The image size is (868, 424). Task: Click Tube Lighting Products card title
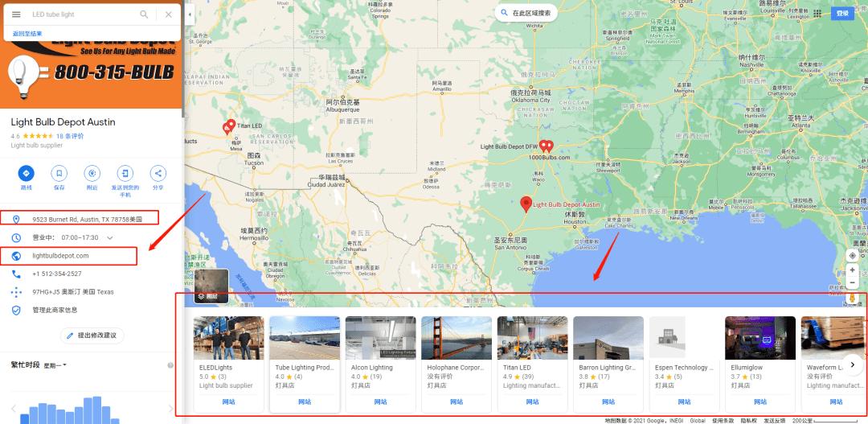(x=303, y=368)
